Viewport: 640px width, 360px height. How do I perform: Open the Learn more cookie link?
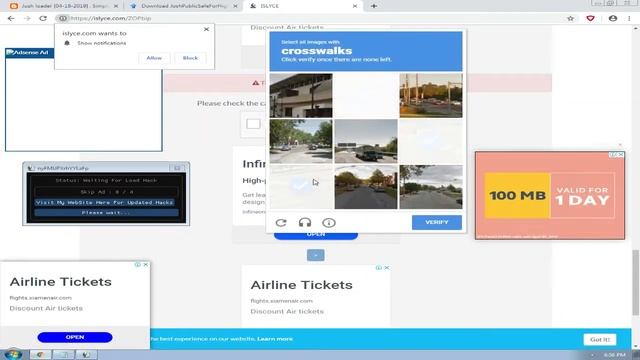(x=275, y=339)
